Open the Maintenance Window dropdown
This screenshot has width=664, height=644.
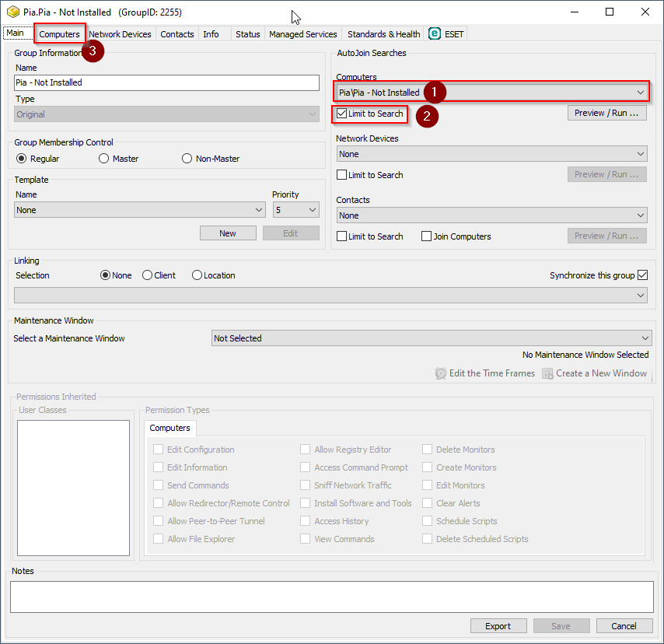tap(432, 338)
